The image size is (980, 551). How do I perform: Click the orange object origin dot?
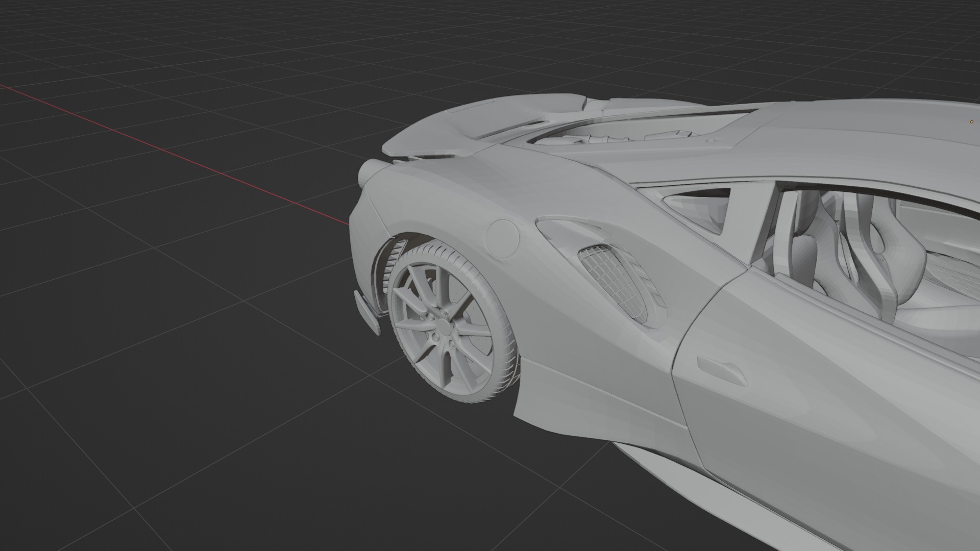972,121
